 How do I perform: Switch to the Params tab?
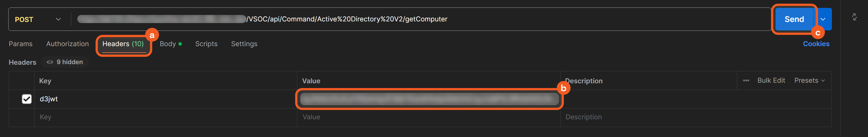21,44
